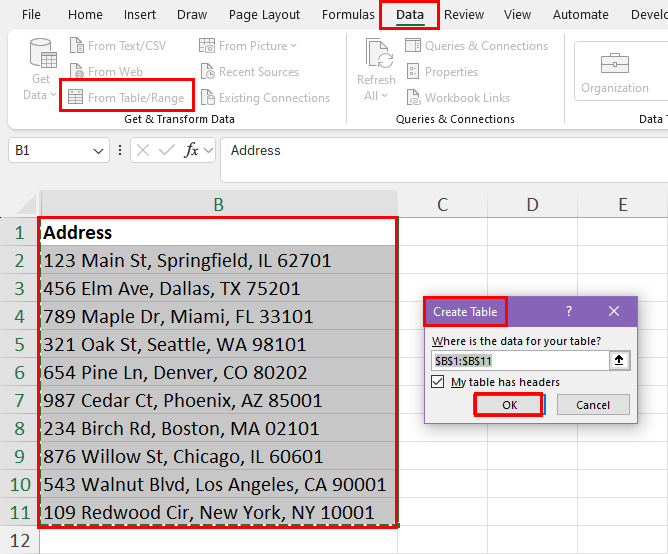Expand the From Picture dropdown arrow
Viewport: 668px width, 554px height.
click(x=294, y=45)
